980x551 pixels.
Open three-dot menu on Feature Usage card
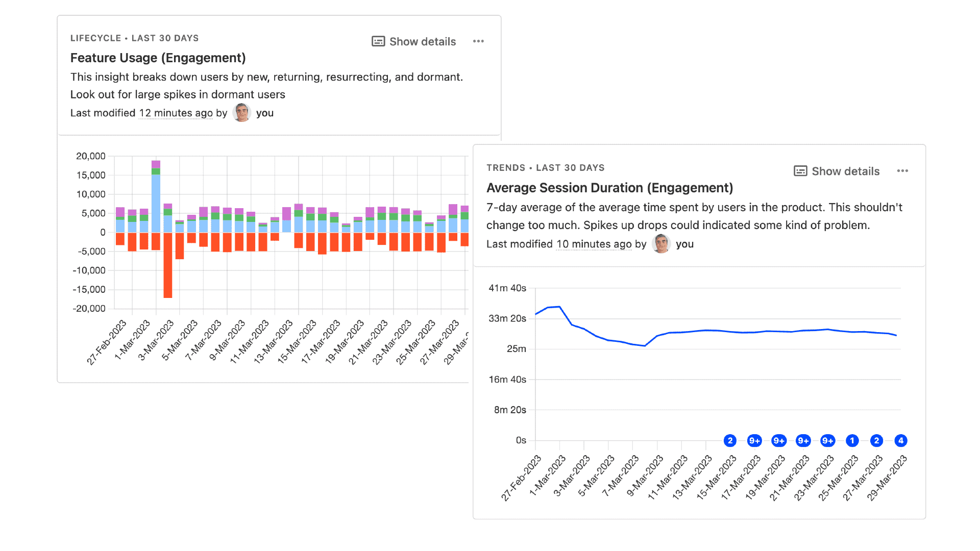pos(478,41)
